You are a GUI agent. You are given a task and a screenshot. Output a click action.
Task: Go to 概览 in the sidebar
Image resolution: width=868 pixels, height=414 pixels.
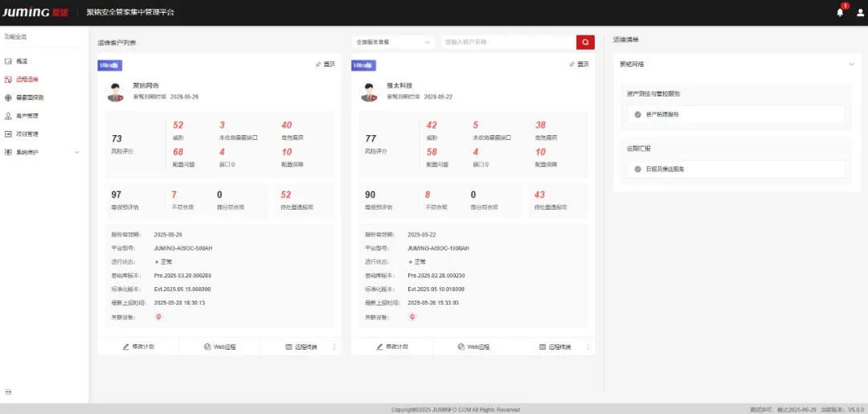pyautogui.click(x=22, y=61)
